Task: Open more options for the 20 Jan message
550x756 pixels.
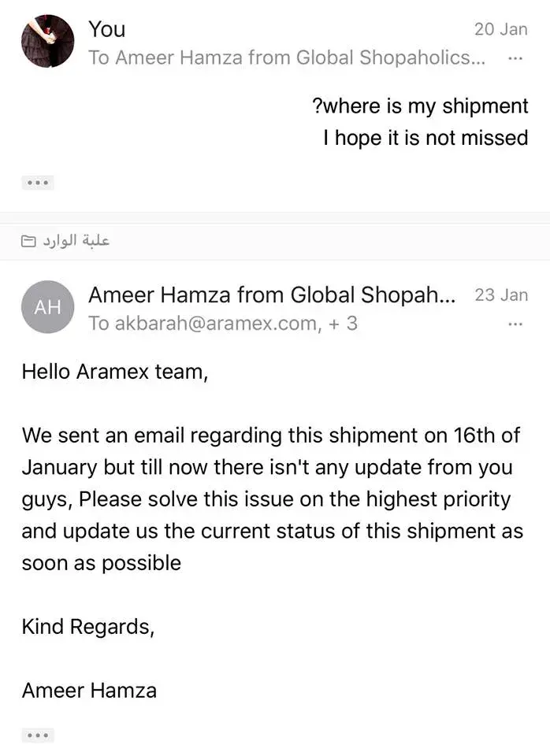Action: tap(515, 59)
